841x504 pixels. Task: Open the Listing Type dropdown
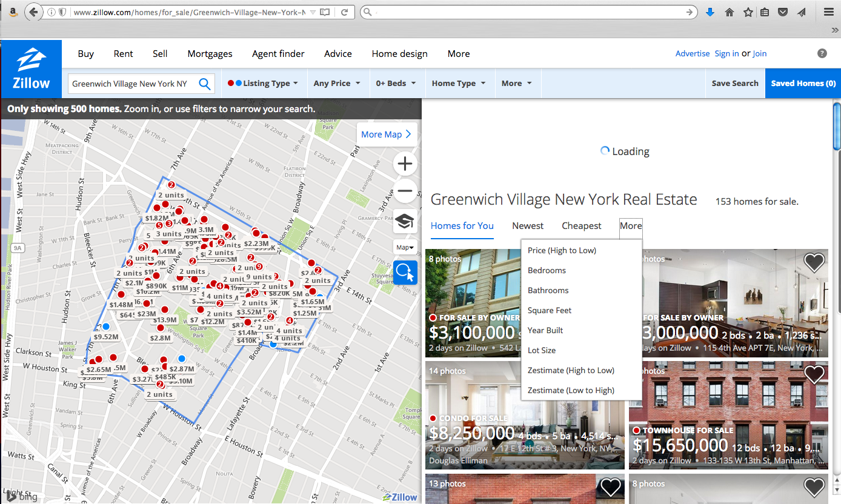pyautogui.click(x=263, y=84)
